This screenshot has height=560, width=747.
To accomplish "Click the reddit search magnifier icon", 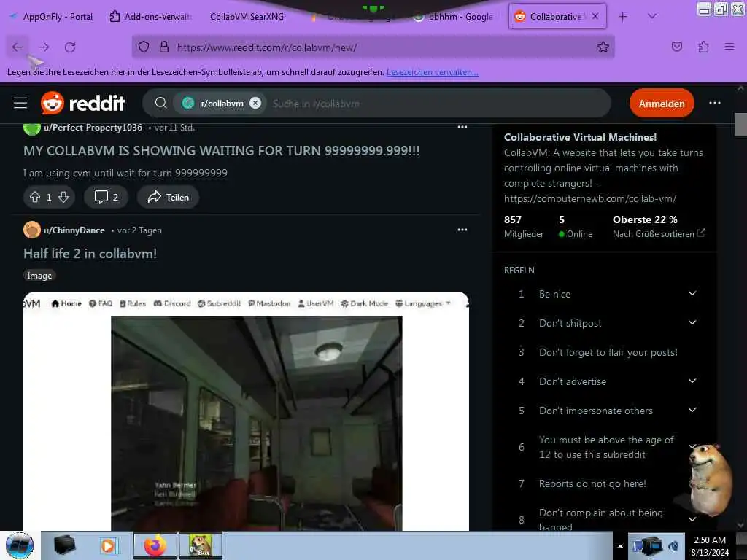I will 161,103.
